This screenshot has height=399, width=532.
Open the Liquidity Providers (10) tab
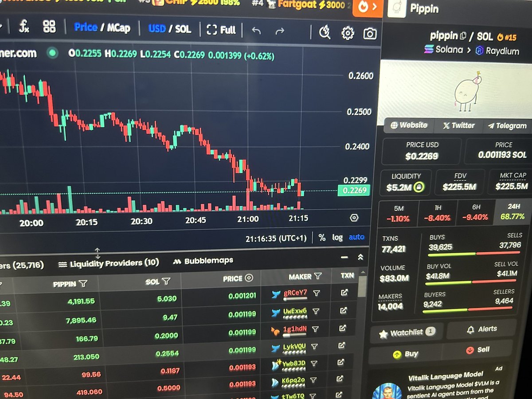click(x=108, y=263)
